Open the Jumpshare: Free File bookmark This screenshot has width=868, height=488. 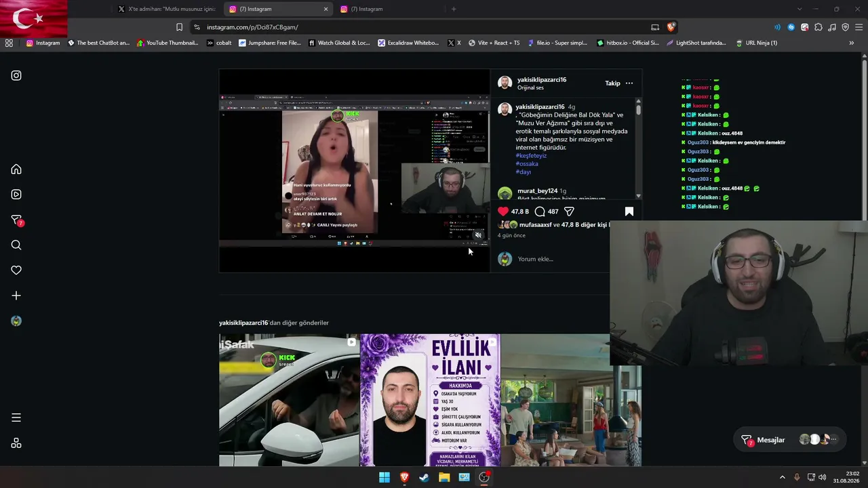(x=269, y=43)
